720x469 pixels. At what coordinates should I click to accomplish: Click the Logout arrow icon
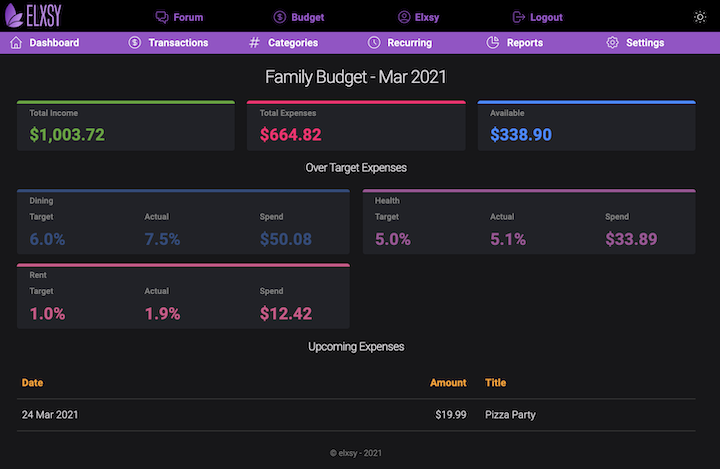pos(518,17)
